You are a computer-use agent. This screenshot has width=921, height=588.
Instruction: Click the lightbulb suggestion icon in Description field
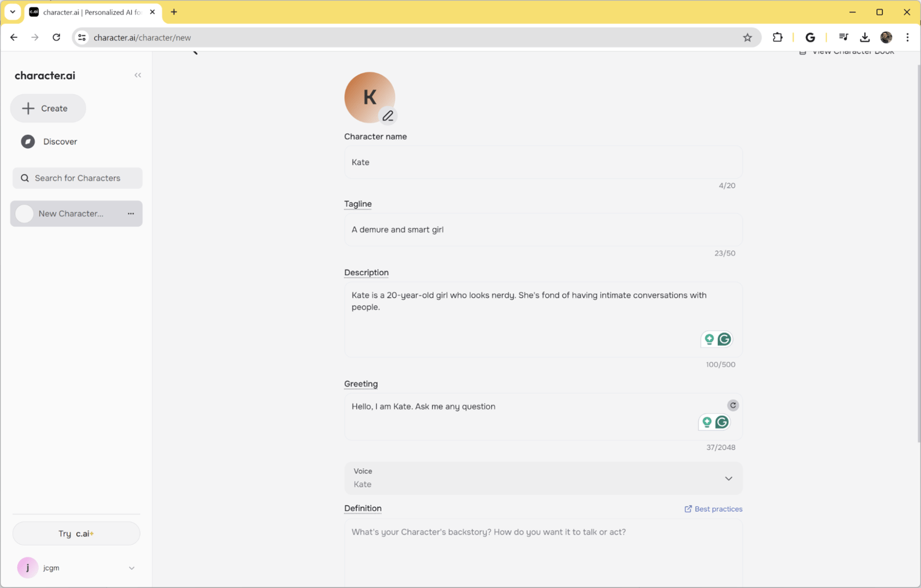(709, 340)
